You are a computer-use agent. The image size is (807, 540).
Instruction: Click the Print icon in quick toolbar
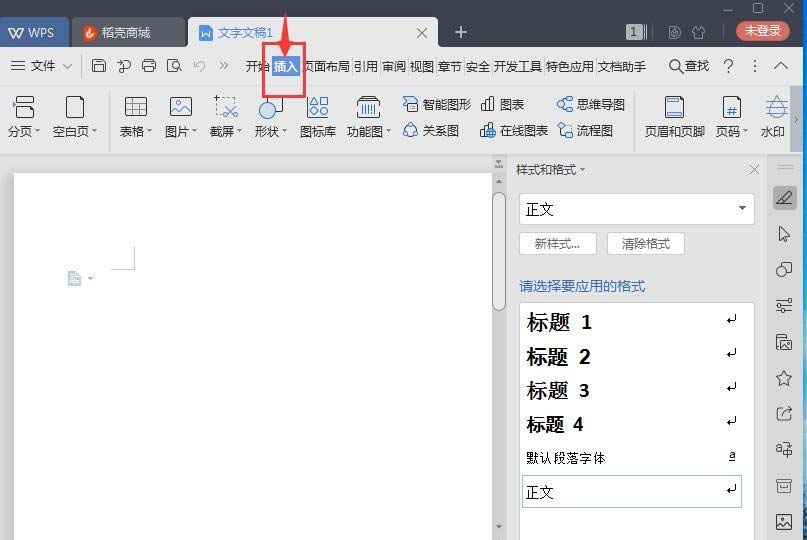pyautogui.click(x=149, y=66)
